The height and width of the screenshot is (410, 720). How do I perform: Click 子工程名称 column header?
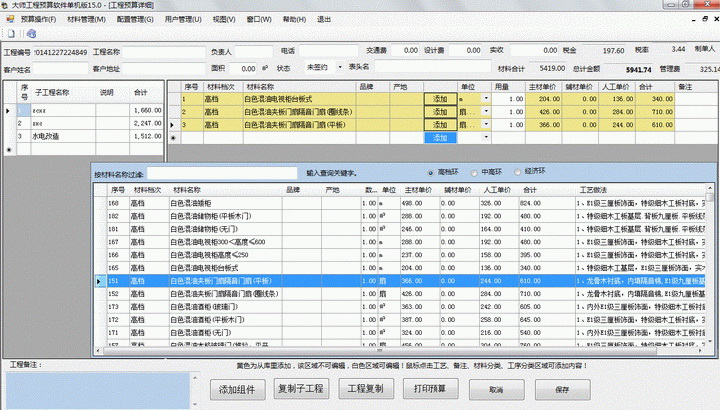pyautogui.click(x=52, y=92)
